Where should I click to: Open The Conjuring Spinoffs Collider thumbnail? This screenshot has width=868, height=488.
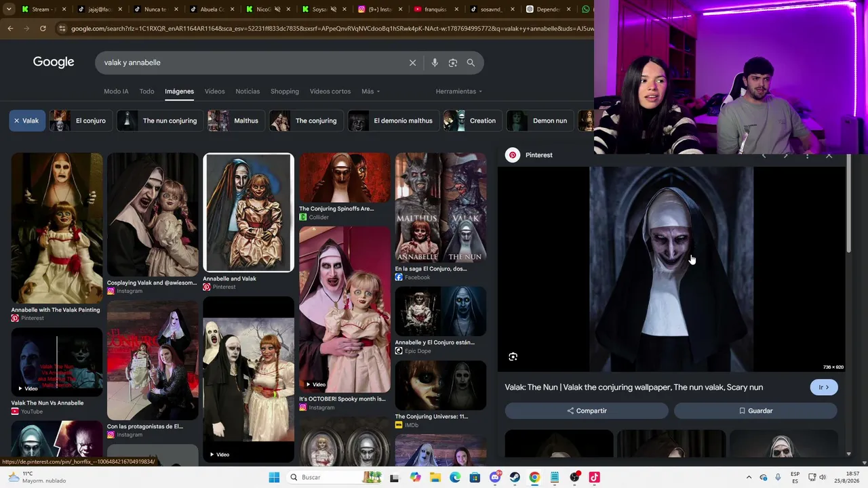click(345, 178)
